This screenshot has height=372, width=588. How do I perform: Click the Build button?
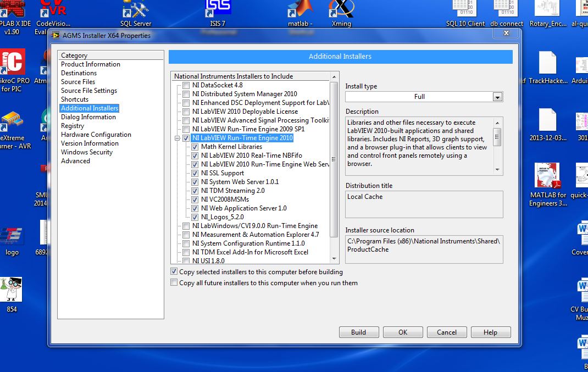(x=358, y=332)
